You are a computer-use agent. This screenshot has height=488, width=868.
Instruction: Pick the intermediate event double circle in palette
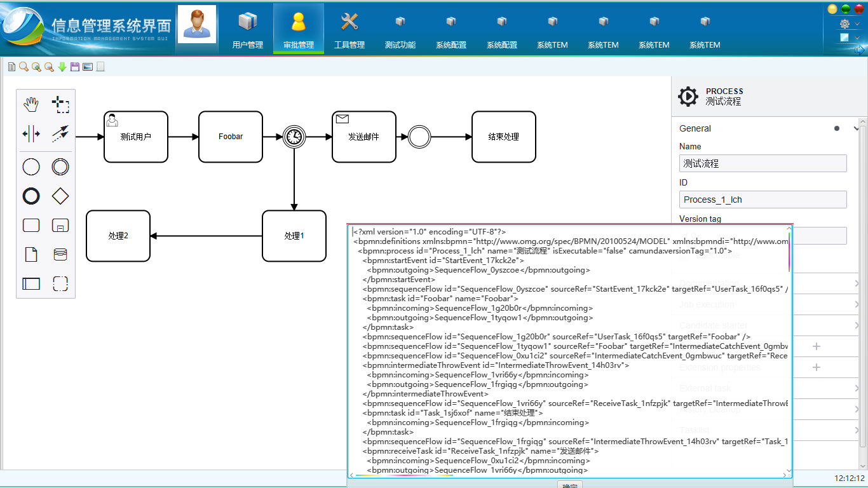pos(60,167)
